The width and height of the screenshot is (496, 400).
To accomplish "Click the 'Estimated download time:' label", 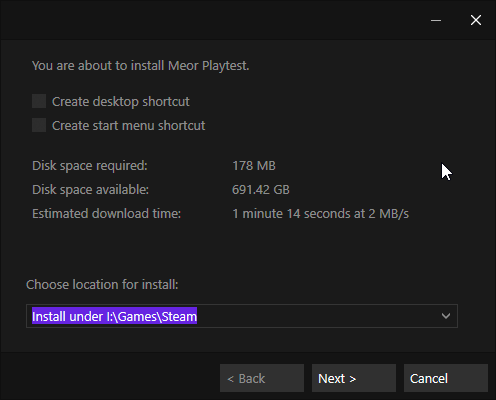I will pos(106,214).
